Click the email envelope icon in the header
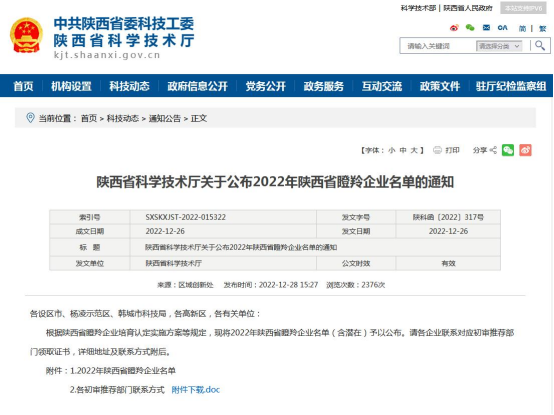 (486, 28)
